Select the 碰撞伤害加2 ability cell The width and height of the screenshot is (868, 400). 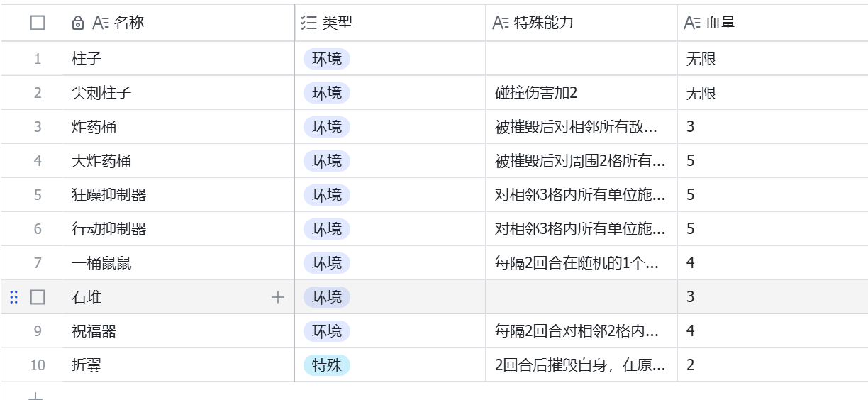click(x=582, y=92)
